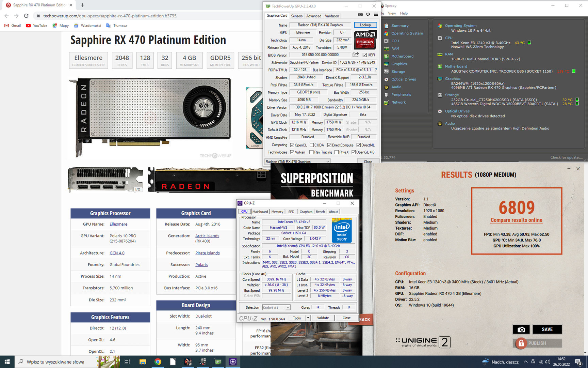Screen dimensions: 588x368
Task: Open the Windows Start menu
Action: [x=7, y=362]
